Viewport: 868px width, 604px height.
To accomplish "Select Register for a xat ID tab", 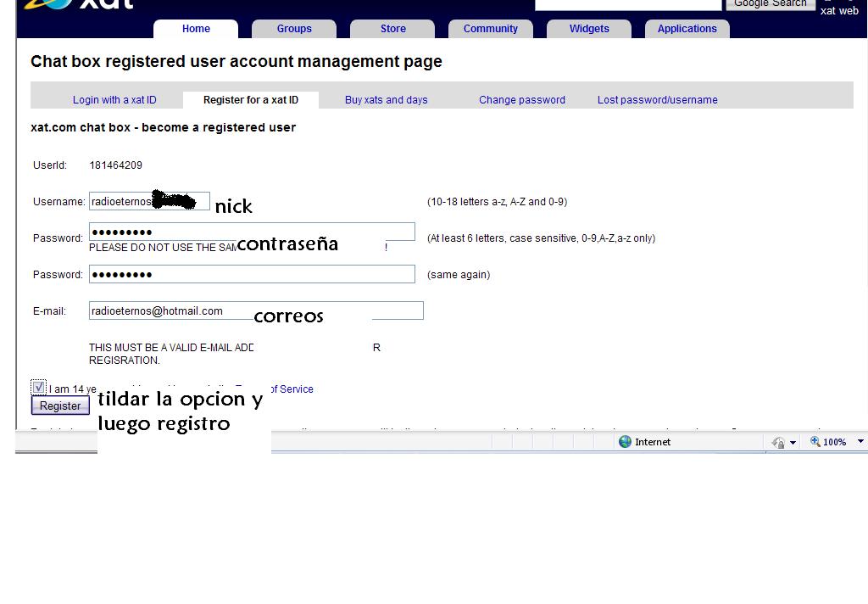I will pyautogui.click(x=251, y=100).
